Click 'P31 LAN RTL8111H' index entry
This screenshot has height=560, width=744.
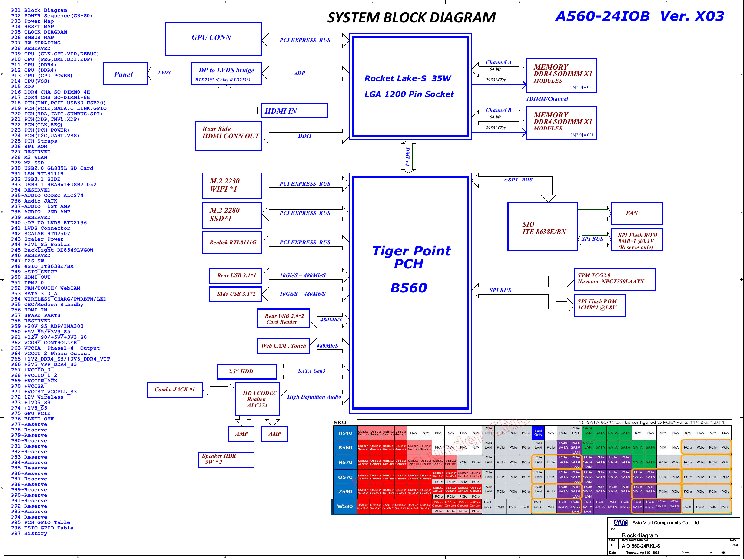[x=37, y=174]
